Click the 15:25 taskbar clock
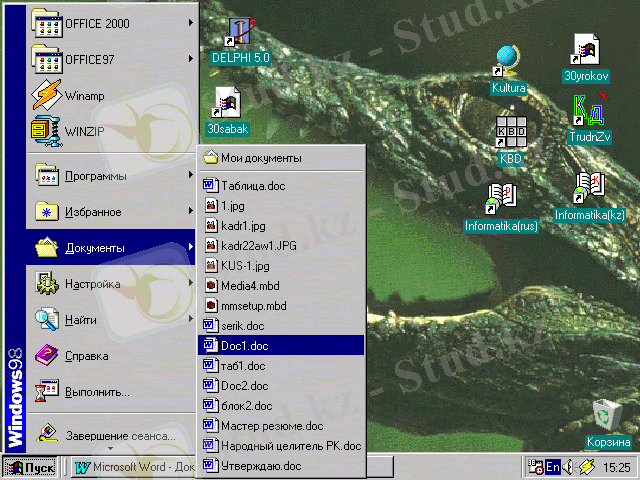640x480 pixels. [x=617, y=467]
